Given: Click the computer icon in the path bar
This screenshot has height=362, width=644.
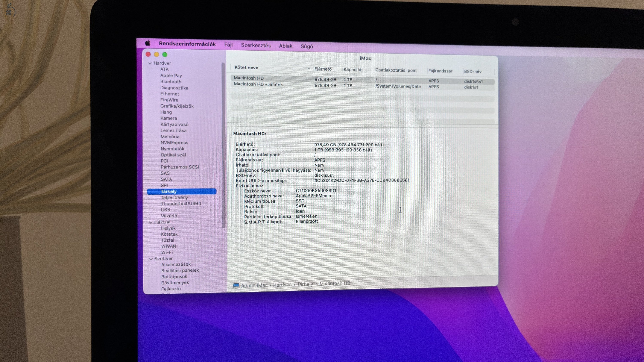Looking at the screenshot, I should (x=236, y=286).
